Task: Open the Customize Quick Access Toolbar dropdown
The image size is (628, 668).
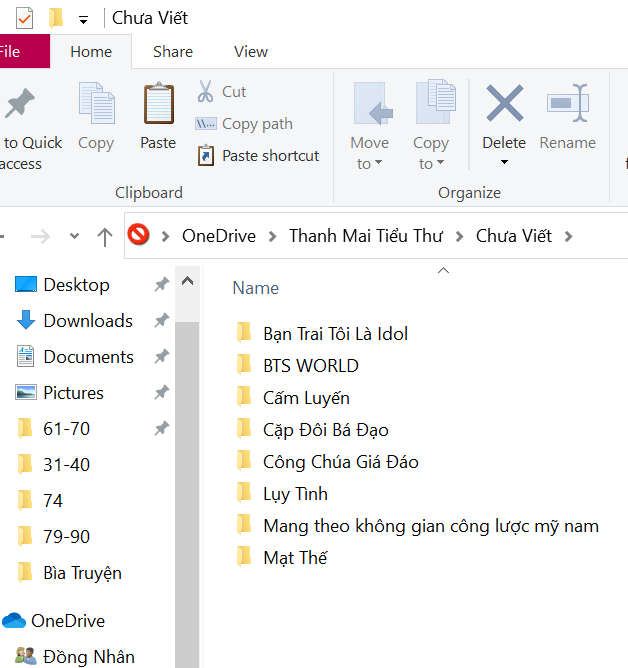Action: point(84,20)
